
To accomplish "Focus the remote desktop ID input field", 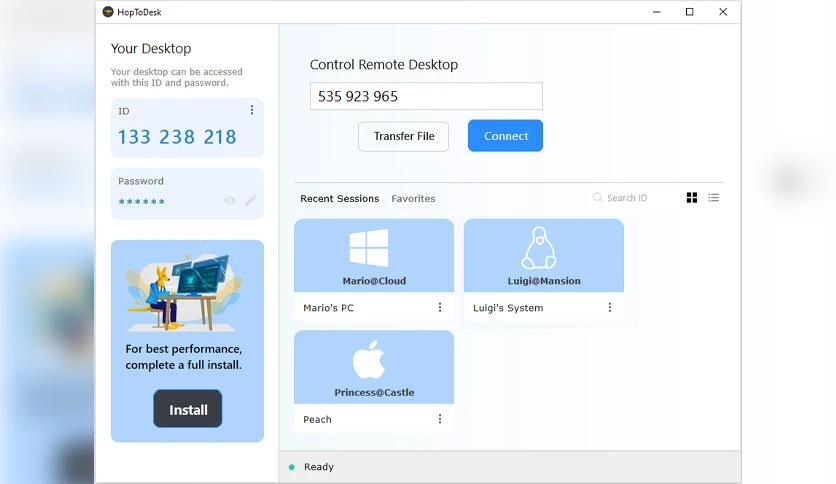I will click(427, 96).
